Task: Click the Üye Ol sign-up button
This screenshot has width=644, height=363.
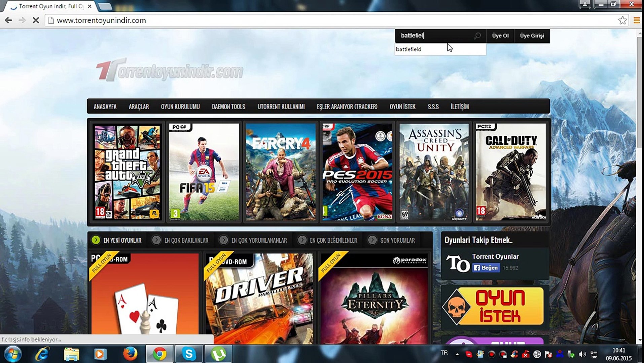Action: 500,36
